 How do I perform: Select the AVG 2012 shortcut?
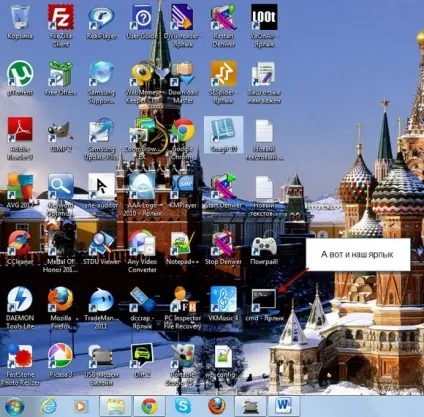coord(20,187)
